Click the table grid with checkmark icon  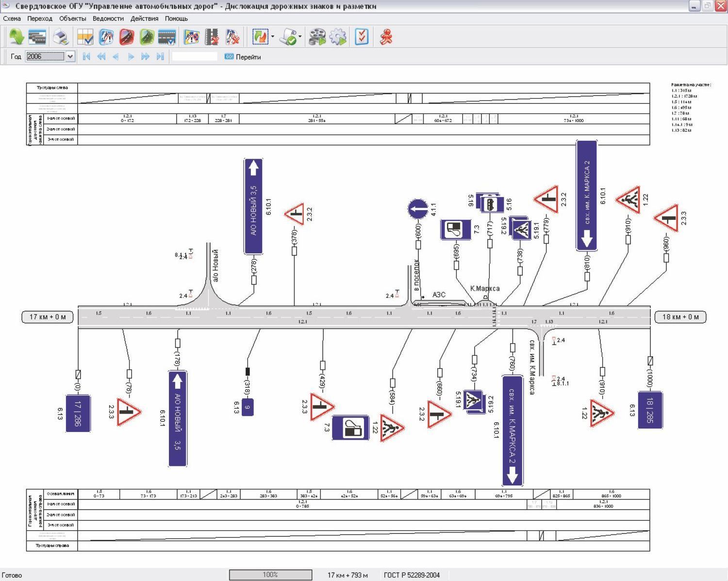pos(85,37)
